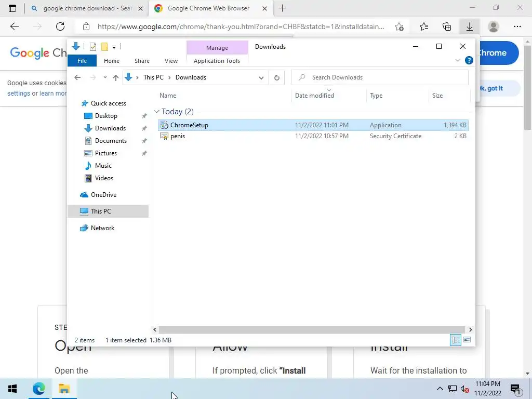532x399 pixels.
Task: Open Music in the navigation pane
Action: pos(103,166)
